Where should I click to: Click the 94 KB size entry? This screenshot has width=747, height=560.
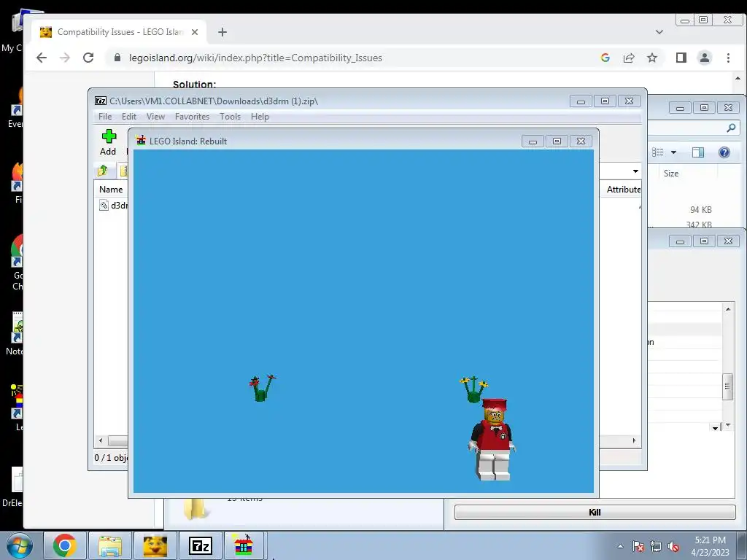pyautogui.click(x=701, y=210)
